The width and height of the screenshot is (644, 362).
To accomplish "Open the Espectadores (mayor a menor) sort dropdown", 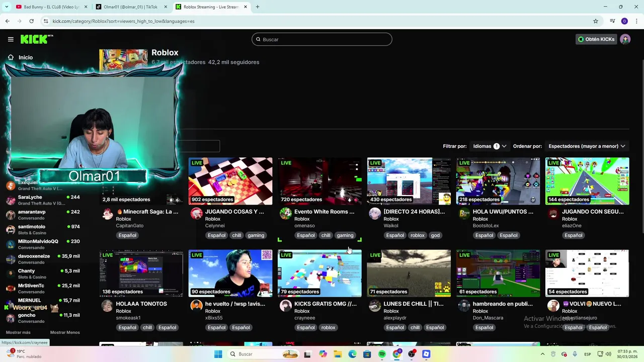I will [x=587, y=146].
